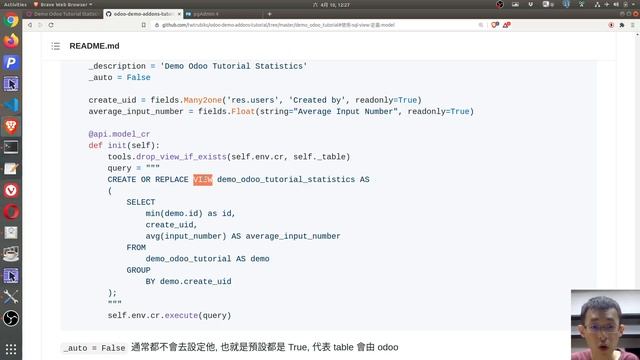Click 'Many2one' in the code block
The image size is (640, 360).
[x=203, y=100]
